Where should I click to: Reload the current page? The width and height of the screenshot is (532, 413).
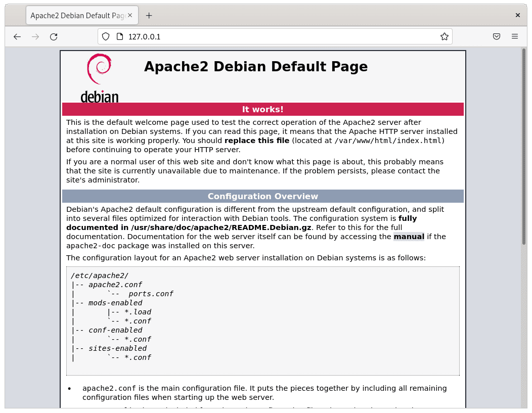(x=54, y=36)
